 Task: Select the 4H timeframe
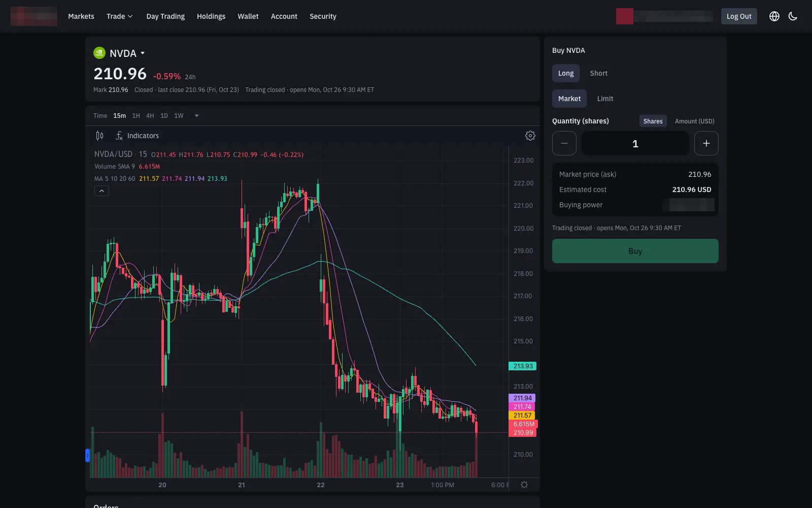point(150,116)
